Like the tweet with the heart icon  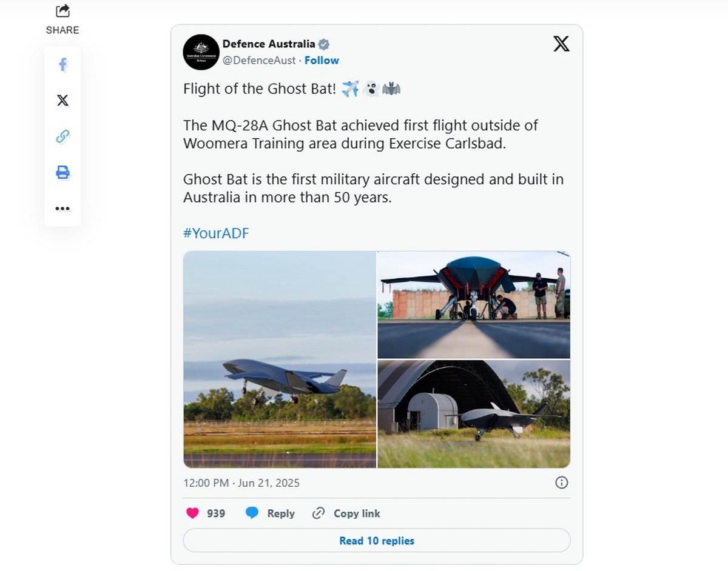[x=192, y=513]
